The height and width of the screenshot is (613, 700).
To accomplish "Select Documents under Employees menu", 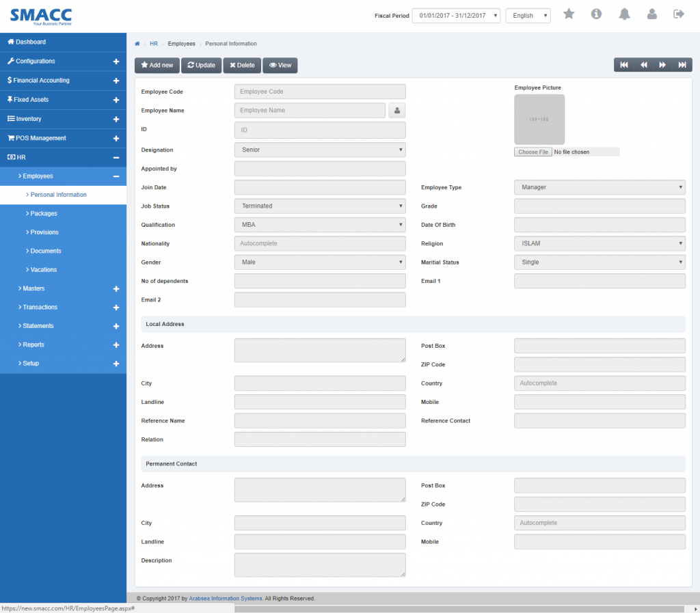I will [46, 251].
